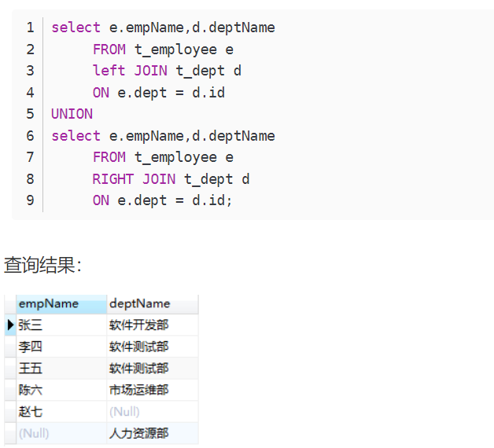Select the cell containing 张三
The width and height of the screenshot is (494, 448).
(61, 325)
